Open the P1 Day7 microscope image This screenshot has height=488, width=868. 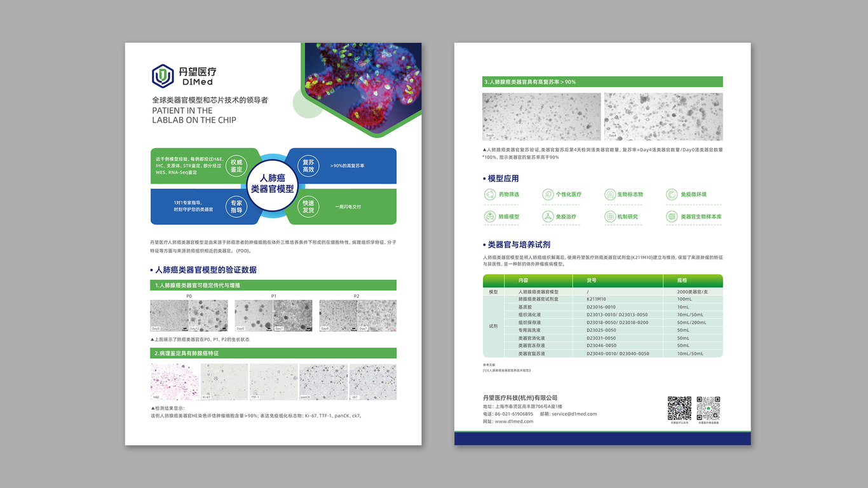click(293, 316)
